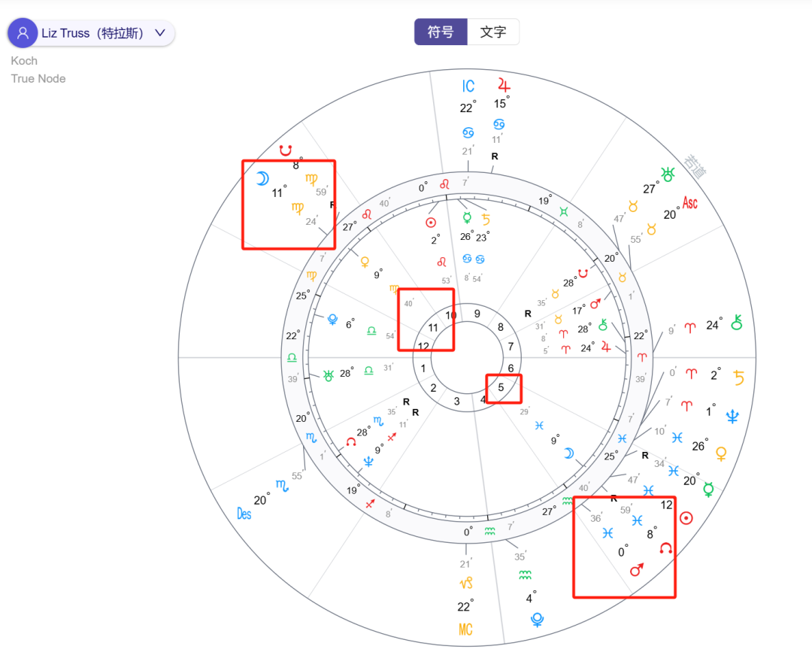This screenshot has height=655, width=812.
Task: Click the green Gemini glyph on cusp ring
Action: point(564,211)
